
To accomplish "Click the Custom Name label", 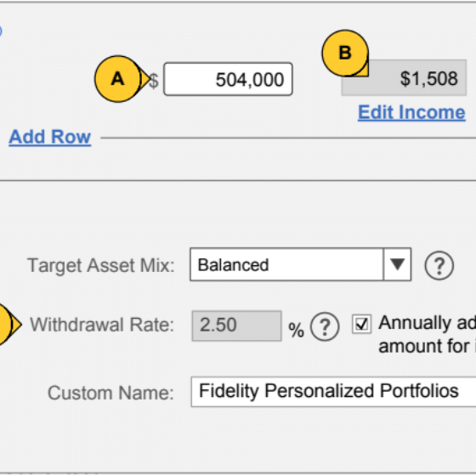I will (110, 393).
